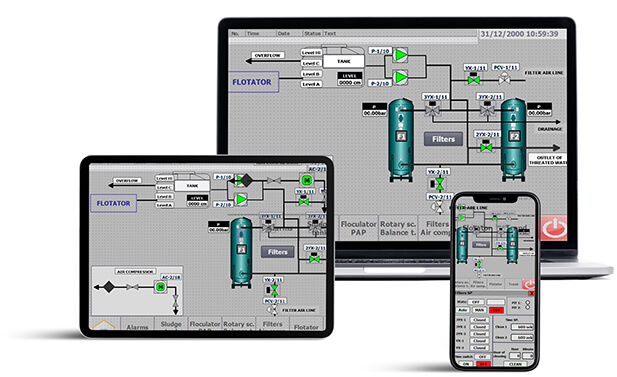Image resolution: width=617 pixels, height=377 pixels.
Task: Click the Filters button on tablet
Action: click(278, 252)
